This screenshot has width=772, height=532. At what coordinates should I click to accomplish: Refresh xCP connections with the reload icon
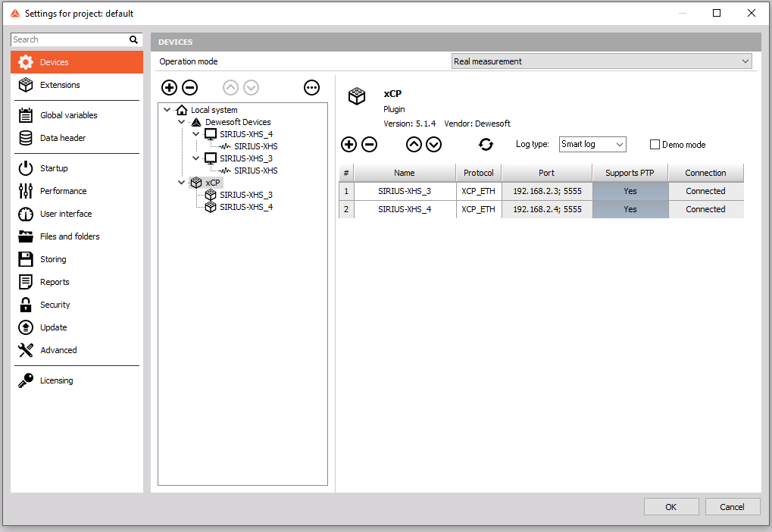coord(486,144)
